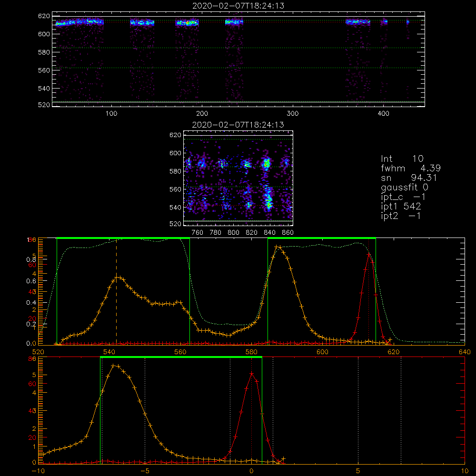Click y-axis label 0.4 on profile plot
Screen dimensions: 476x476
[31, 303]
